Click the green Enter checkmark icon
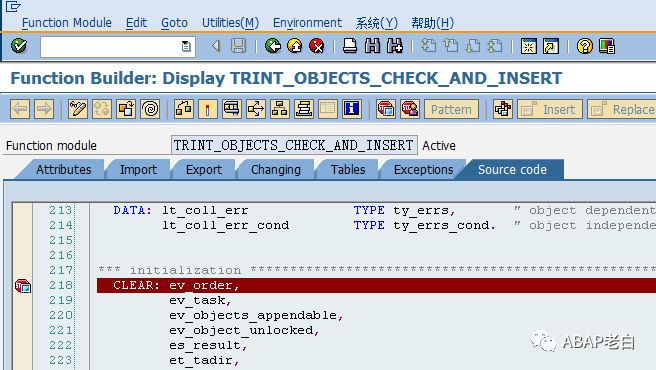The width and height of the screenshot is (656, 370). tap(19, 46)
